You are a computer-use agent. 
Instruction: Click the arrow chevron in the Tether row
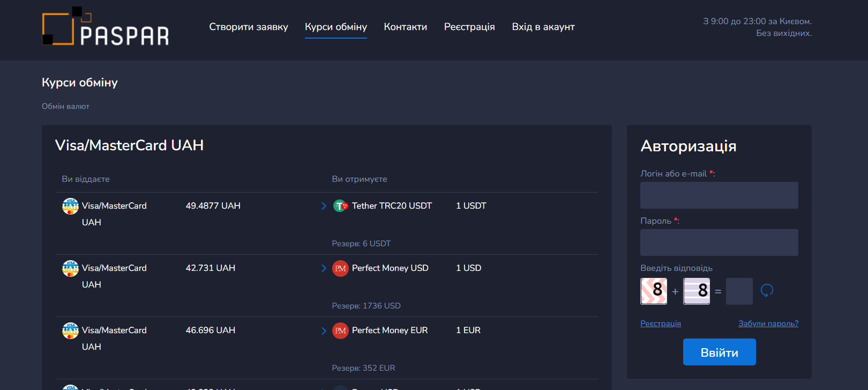(x=324, y=206)
